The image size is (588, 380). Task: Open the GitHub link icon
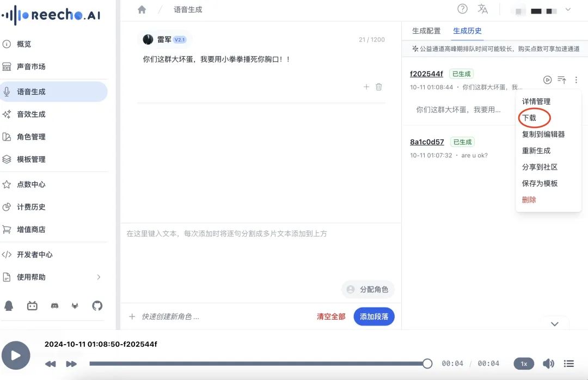[97, 306]
